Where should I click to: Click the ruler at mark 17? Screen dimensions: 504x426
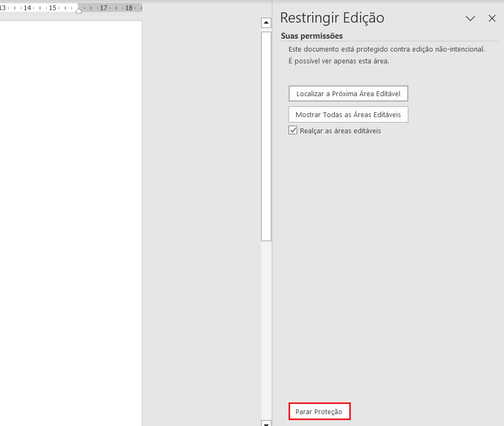103,8
